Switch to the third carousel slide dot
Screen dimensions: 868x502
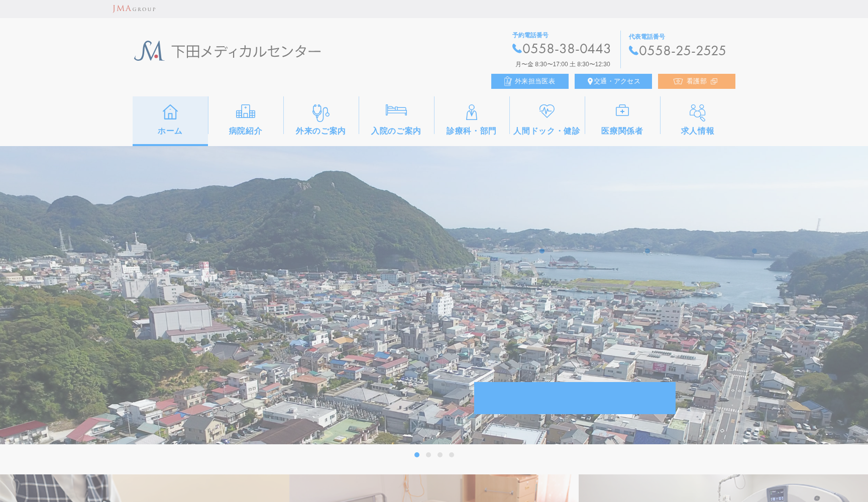[440, 455]
